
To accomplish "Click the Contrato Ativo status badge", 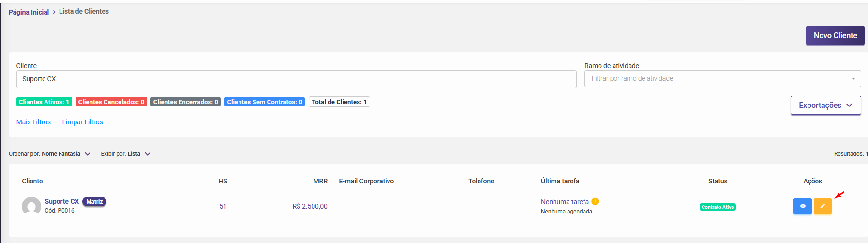I will (718, 207).
